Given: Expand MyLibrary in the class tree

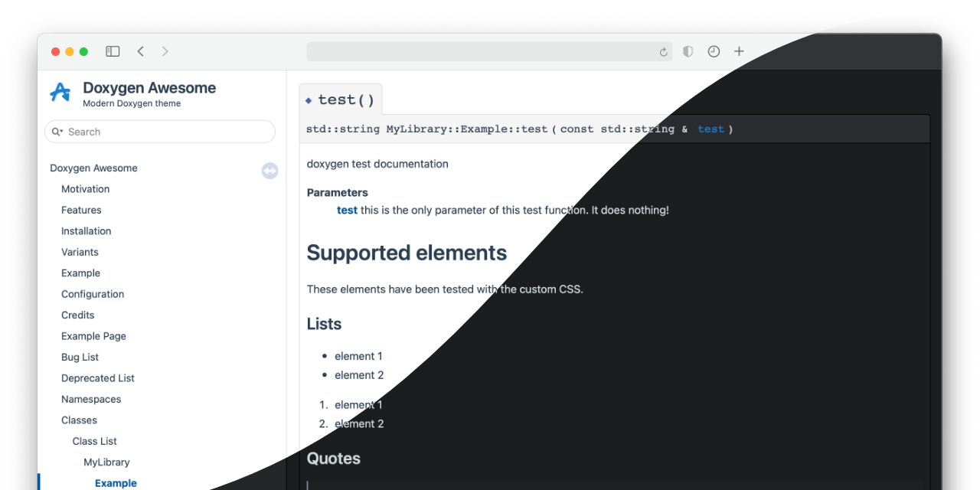Looking at the screenshot, I should 106,462.
